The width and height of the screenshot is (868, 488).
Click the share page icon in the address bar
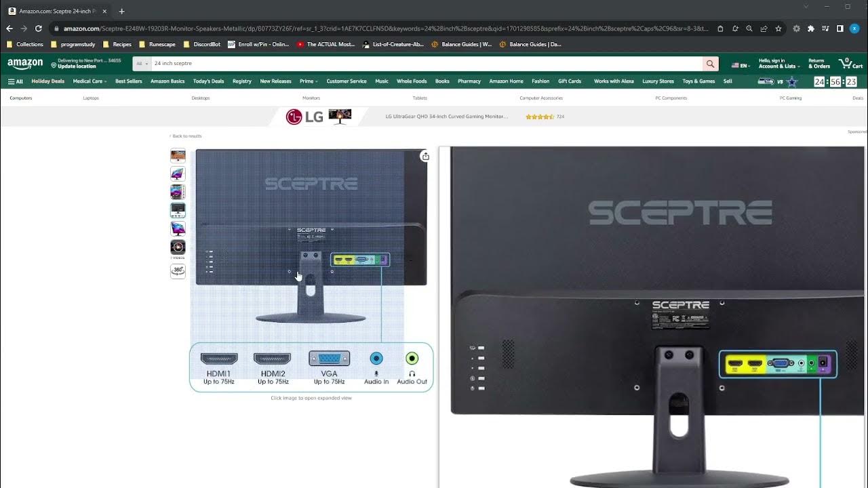tap(764, 28)
